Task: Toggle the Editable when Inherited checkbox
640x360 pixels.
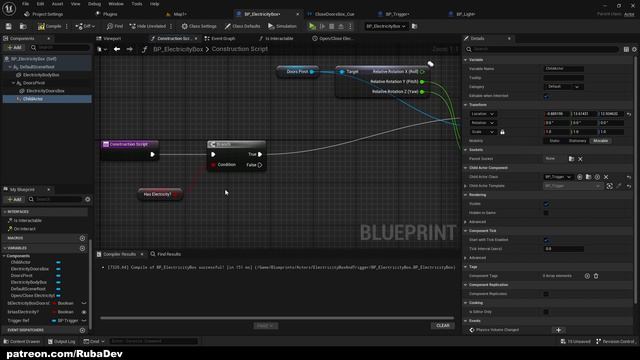Action: [546, 96]
